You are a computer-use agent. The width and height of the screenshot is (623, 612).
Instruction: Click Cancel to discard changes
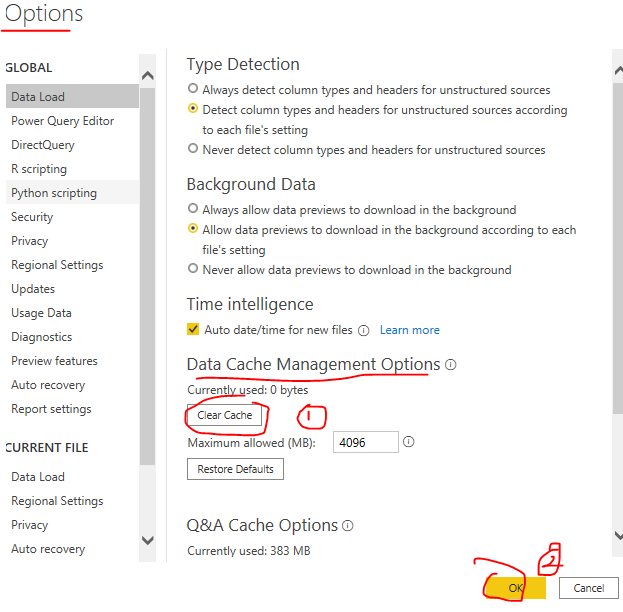tap(588, 588)
